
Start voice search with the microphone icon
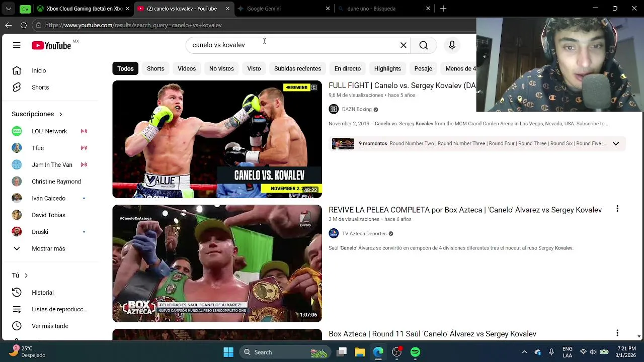tap(452, 45)
